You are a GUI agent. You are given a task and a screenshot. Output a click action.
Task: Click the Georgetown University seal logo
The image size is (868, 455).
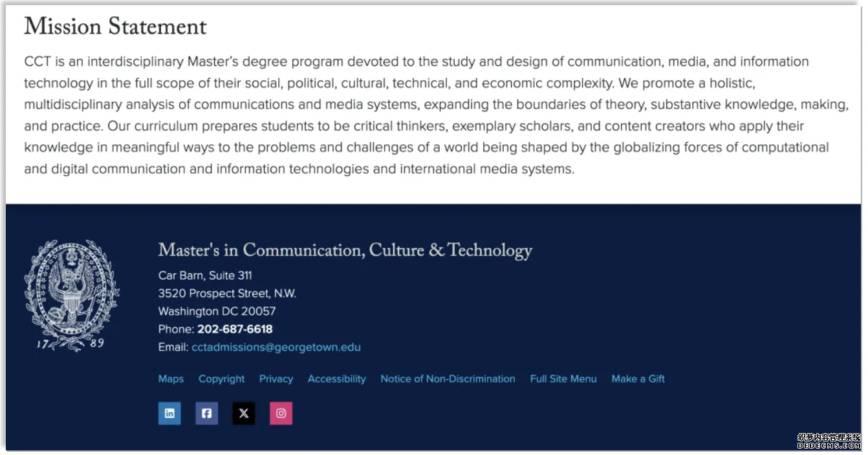pos(72,295)
